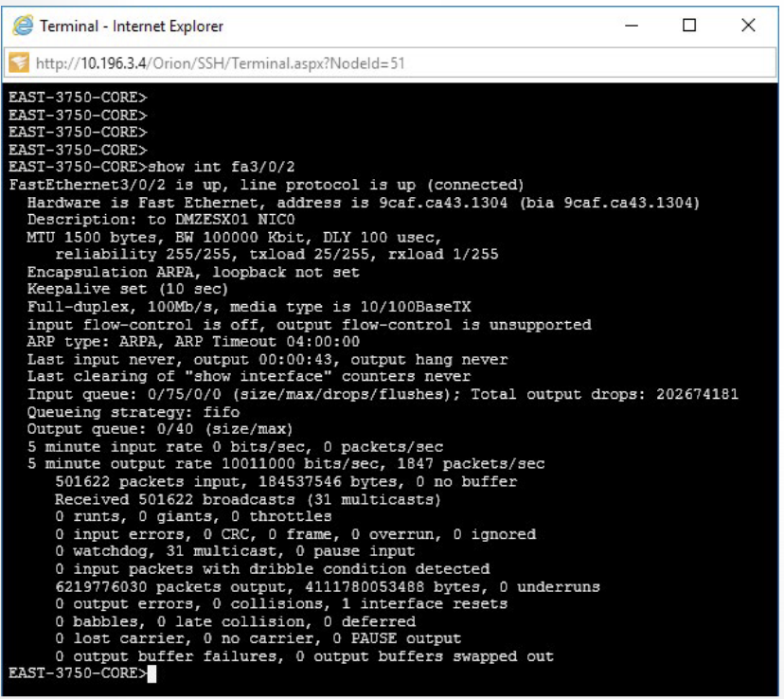Click the 5 minute output rate line
The height and width of the screenshot is (699, 784).
click(x=284, y=464)
